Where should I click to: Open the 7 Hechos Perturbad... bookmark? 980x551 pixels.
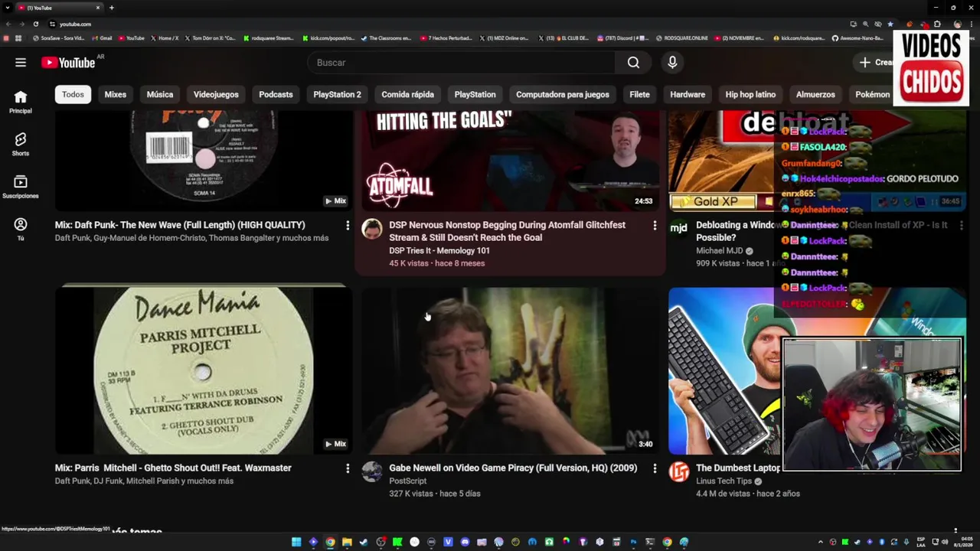pos(446,38)
